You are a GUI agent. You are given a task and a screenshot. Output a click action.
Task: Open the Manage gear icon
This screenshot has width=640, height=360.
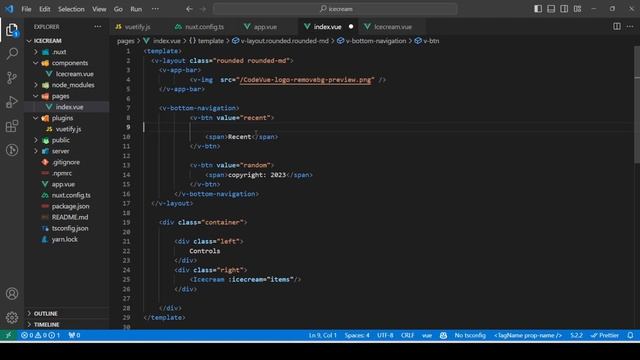(x=12, y=317)
